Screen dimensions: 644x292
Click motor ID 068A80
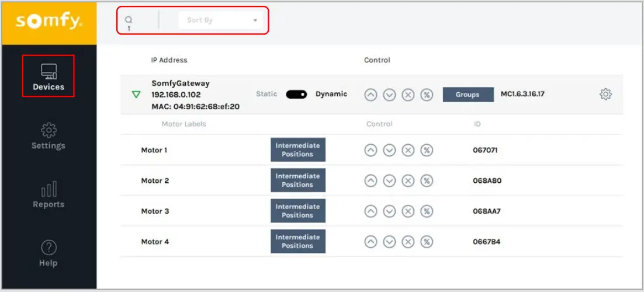(x=487, y=180)
